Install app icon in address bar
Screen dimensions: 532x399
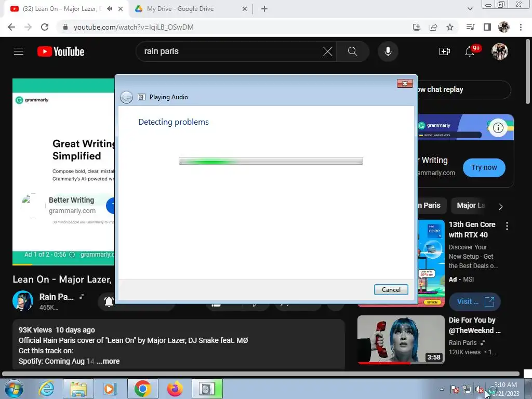417,27
